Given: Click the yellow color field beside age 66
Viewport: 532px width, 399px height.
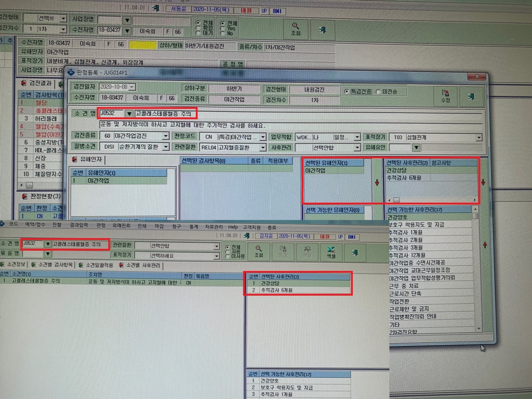Looking at the screenshot, I should 143,45.
